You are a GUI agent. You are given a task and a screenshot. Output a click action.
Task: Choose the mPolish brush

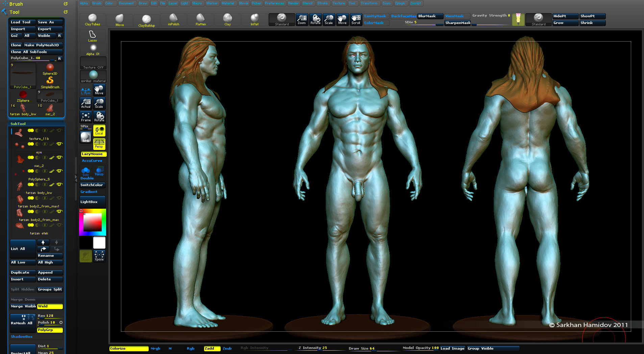(173, 20)
